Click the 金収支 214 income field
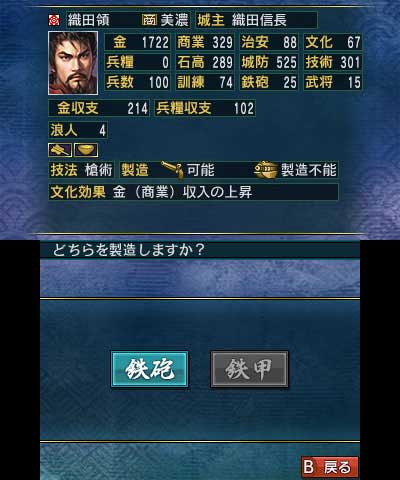 pos(99,108)
